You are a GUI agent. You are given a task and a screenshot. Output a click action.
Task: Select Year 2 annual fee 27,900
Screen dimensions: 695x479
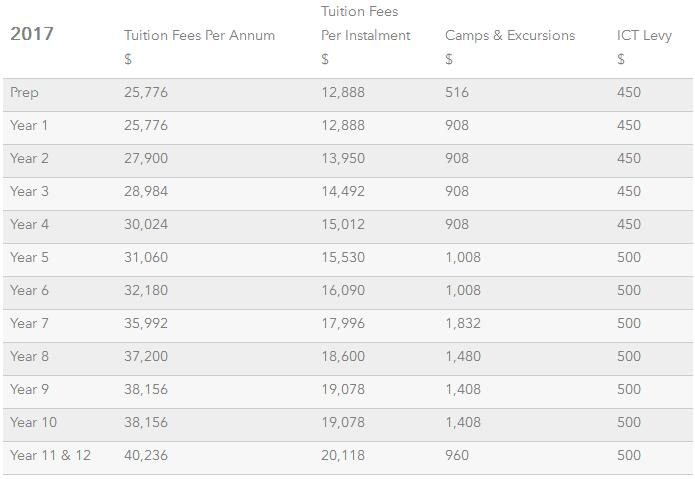point(146,159)
